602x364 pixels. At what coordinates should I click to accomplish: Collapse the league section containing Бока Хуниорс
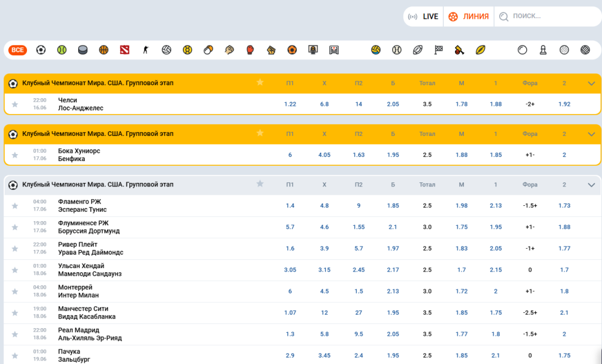coord(591,134)
